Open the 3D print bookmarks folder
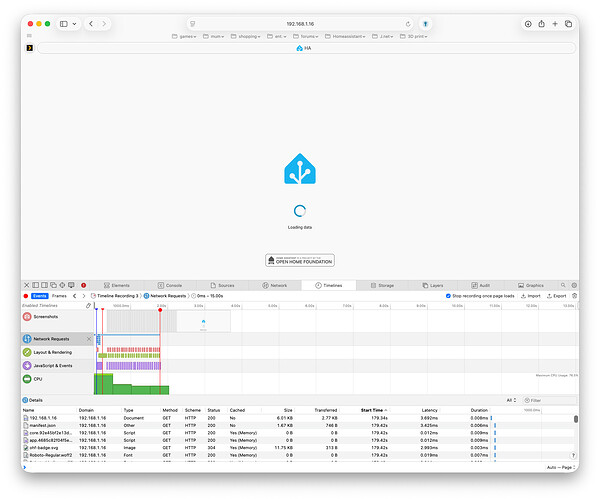 coord(414,36)
